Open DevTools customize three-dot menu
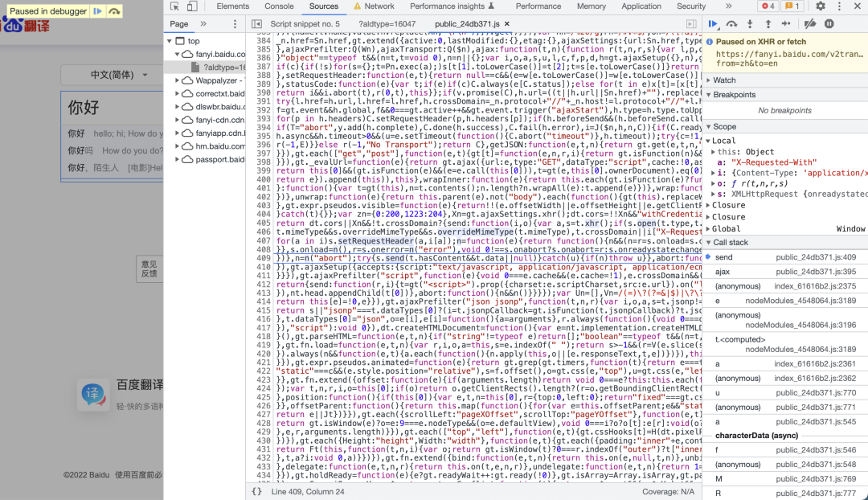This screenshot has width=868, height=500. (839, 6)
